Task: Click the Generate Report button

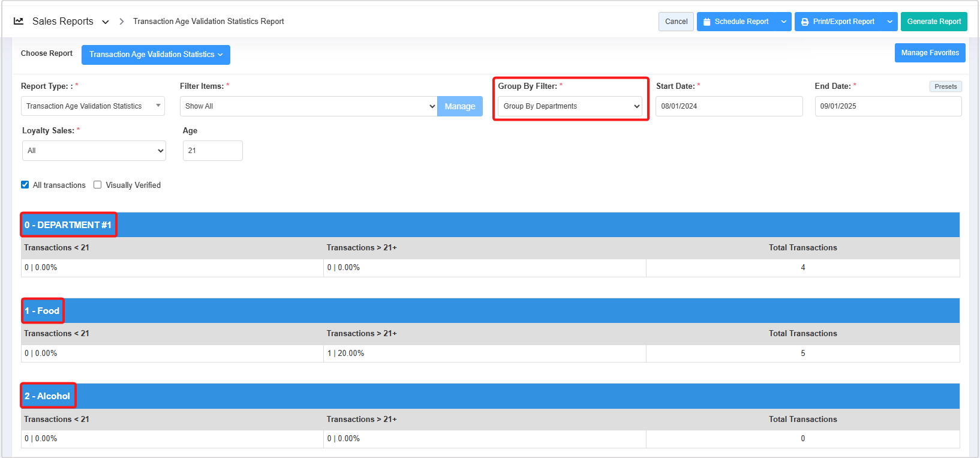Action: point(933,22)
